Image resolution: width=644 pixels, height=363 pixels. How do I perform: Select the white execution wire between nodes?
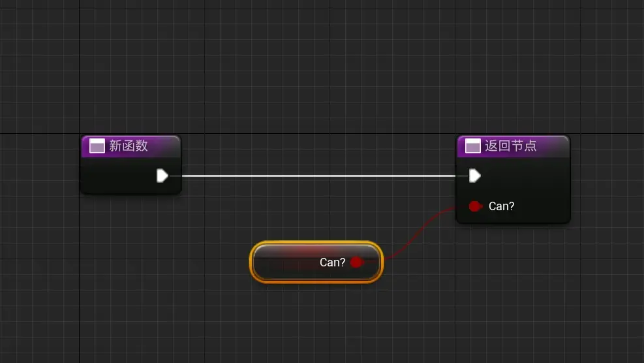tap(318, 176)
